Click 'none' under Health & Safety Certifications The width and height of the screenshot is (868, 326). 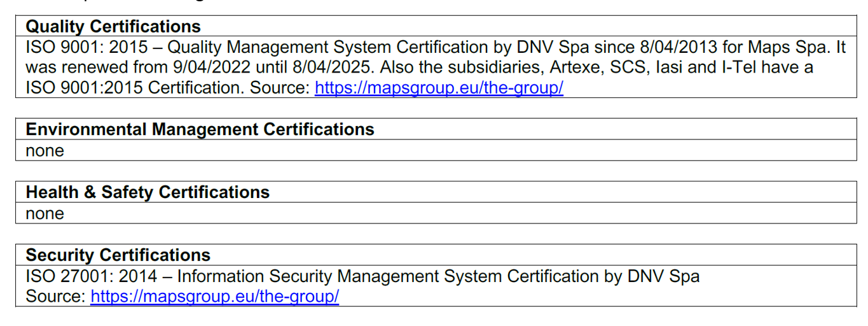point(45,214)
